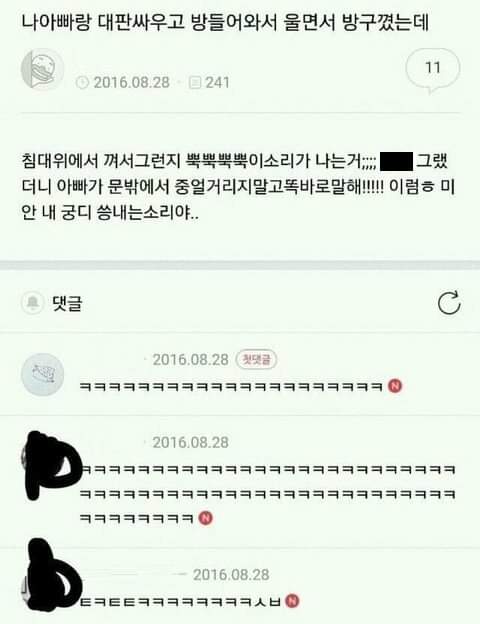
Task: Click the new badge on second comment
Action: [205, 518]
